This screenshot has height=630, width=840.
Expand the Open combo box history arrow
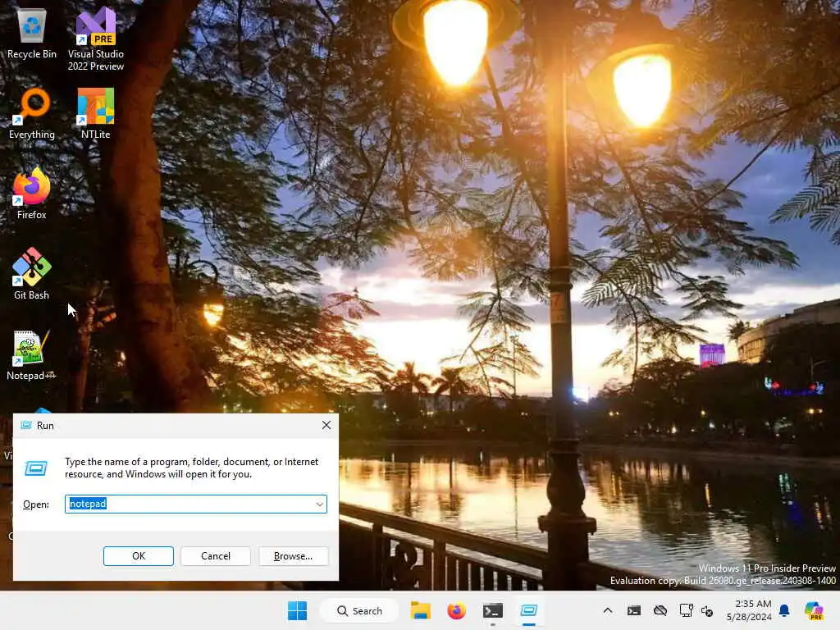[319, 504]
